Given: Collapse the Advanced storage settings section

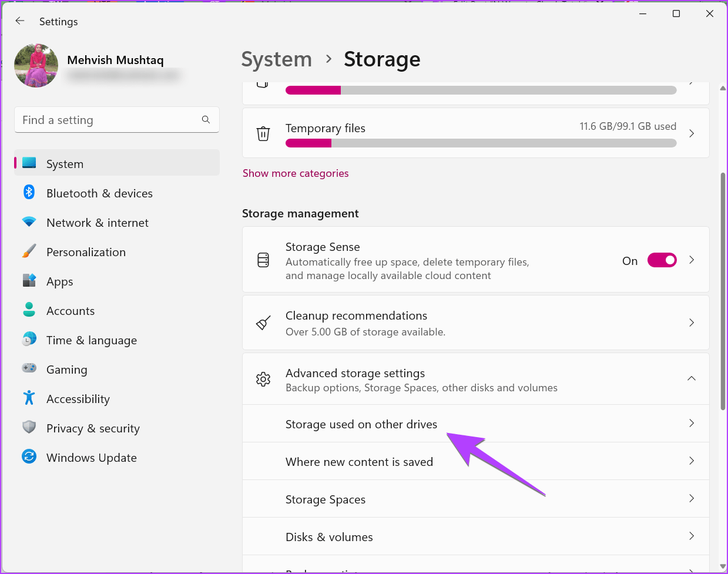Looking at the screenshot, I should (692, 378).
